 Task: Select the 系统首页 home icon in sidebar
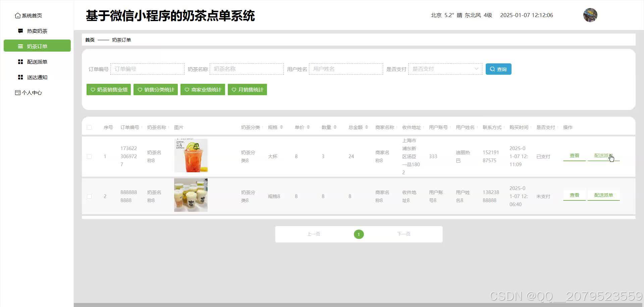point(17,15)
